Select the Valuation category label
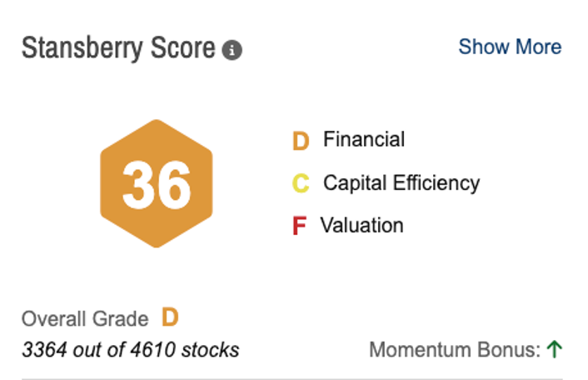The width and height of the screenshot is (588, 380). 363,225
